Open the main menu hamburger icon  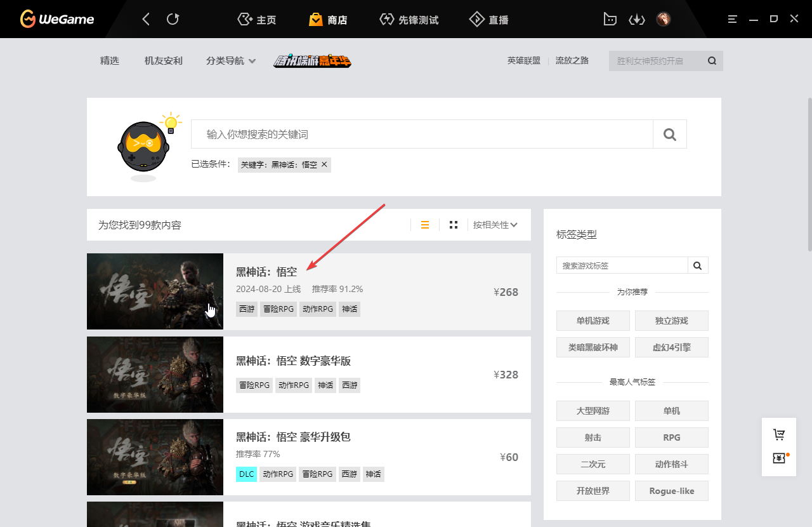(x=733, y=19)
